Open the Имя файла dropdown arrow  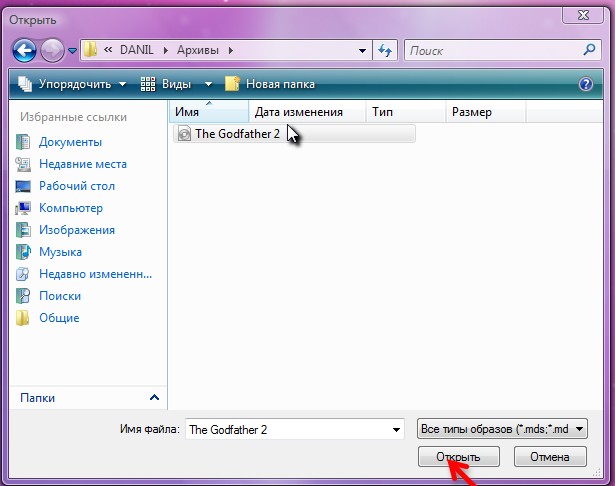point(396,430)
